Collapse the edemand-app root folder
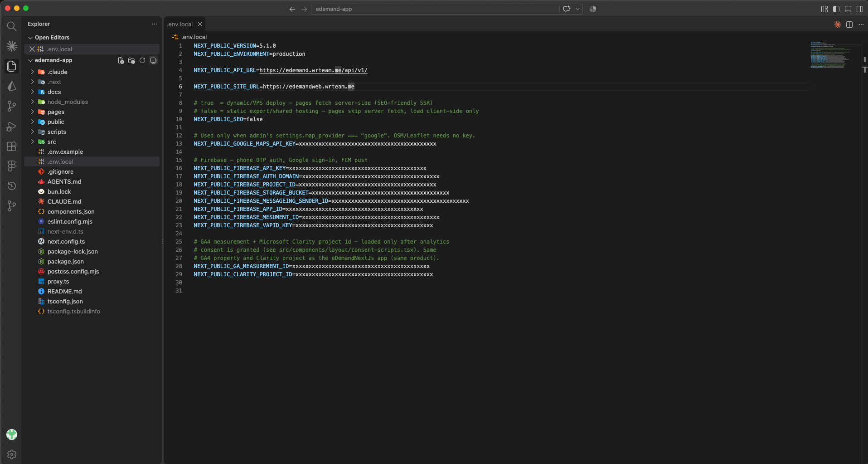Screen dimensions: 868x464 pos(30,60)
